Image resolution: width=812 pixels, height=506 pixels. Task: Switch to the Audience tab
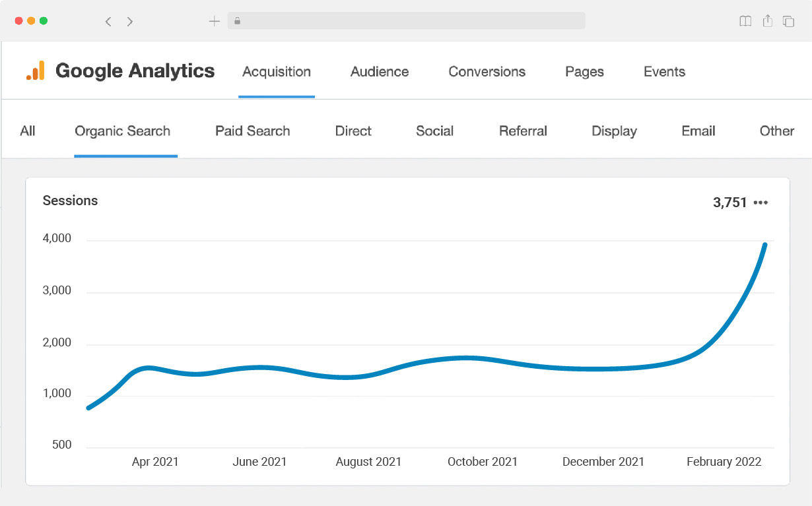coord(380,72)
